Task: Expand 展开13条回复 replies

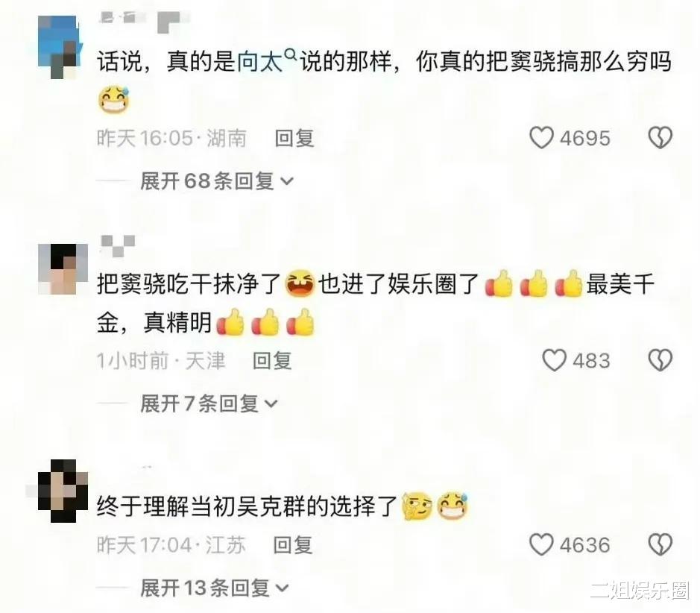Action: click(x=214, y=588)
